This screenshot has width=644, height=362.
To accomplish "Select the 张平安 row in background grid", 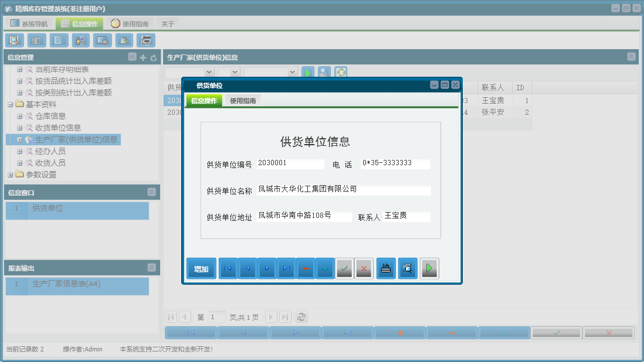I will [x=348, y=112].
